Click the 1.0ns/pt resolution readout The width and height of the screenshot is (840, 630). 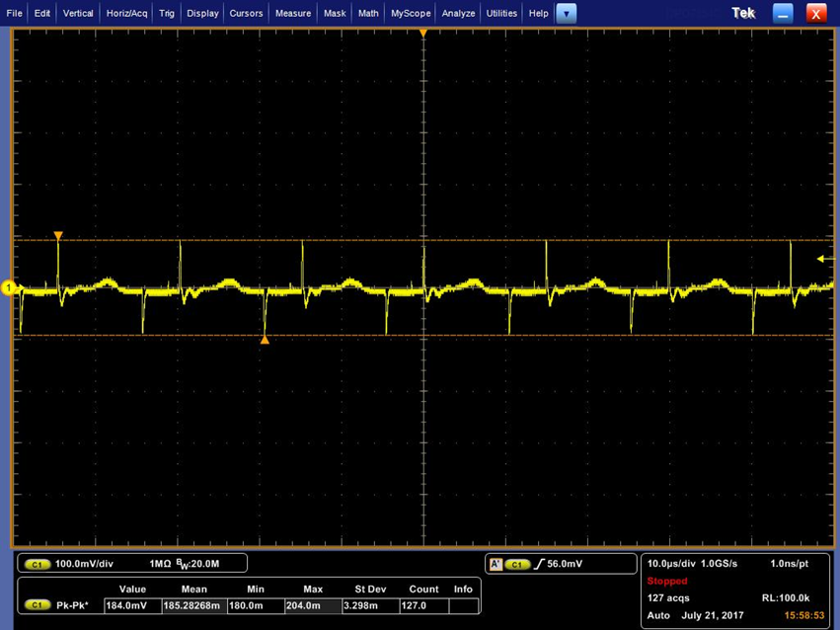(x=790, y=564)
